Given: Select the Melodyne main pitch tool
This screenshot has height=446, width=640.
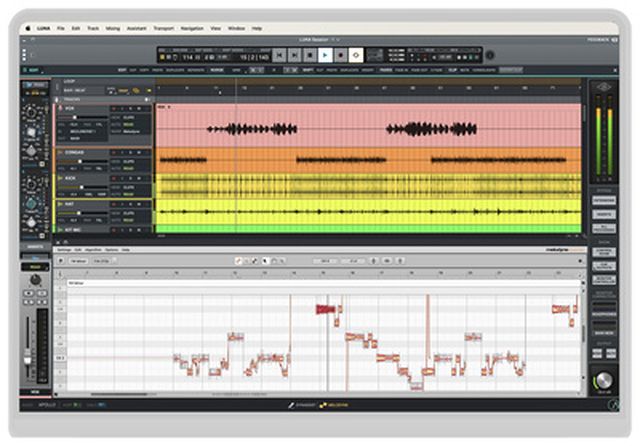Looking at the screenshot, I should coord(239,260).
